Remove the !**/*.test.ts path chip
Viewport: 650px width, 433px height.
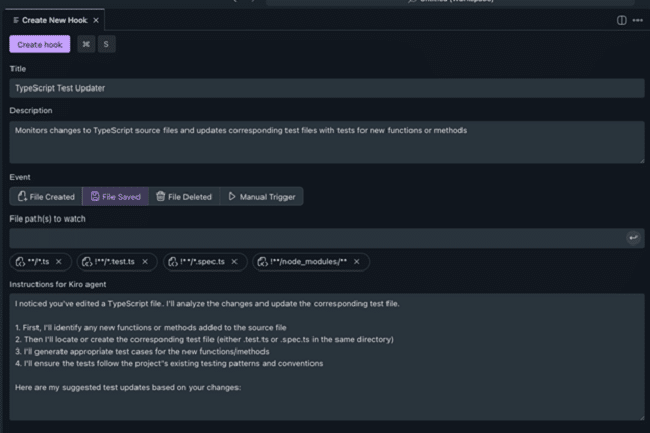point(145,262)
